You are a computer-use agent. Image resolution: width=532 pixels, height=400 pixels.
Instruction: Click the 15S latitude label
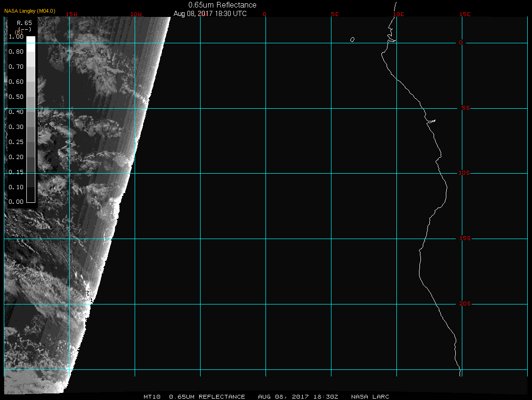(464, 239)
